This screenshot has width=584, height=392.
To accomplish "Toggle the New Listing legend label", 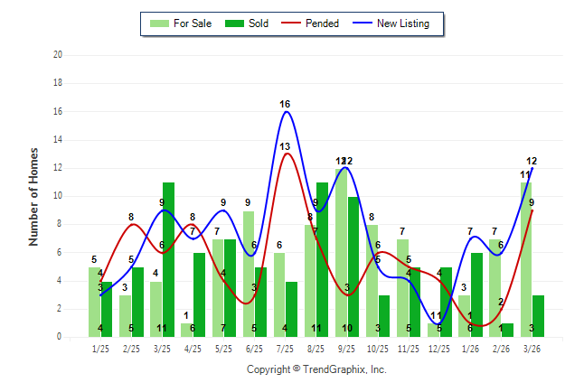I will coord(403,23).
